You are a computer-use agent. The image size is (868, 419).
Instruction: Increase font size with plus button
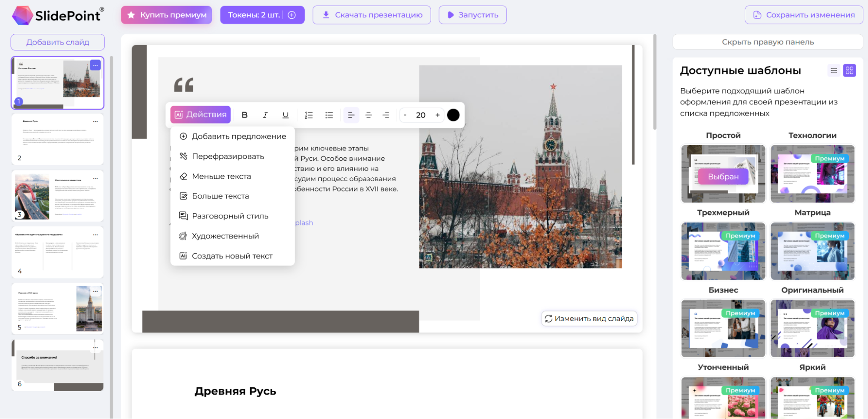click(438, 115)
